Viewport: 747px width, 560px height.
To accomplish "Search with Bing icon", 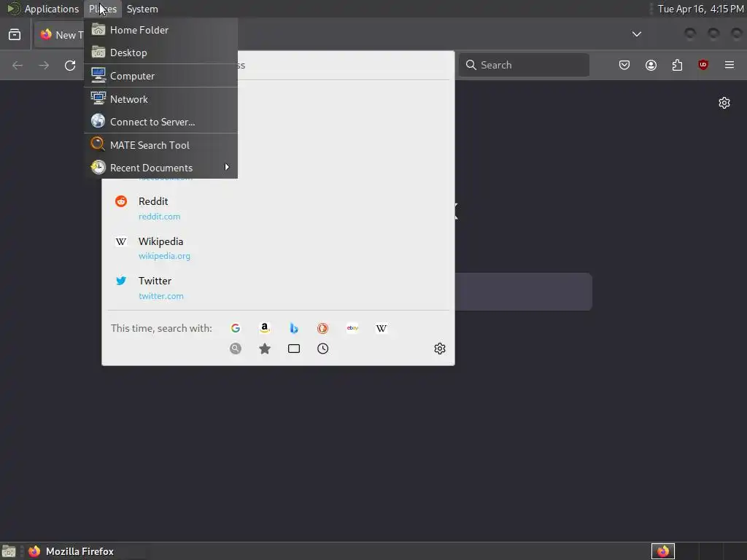I will [294, 328].
